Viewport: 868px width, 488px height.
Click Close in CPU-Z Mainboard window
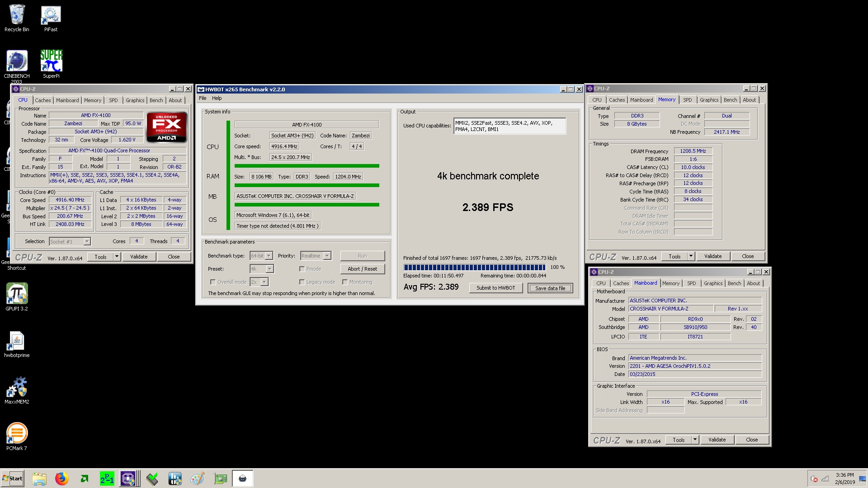pos(752,440)
